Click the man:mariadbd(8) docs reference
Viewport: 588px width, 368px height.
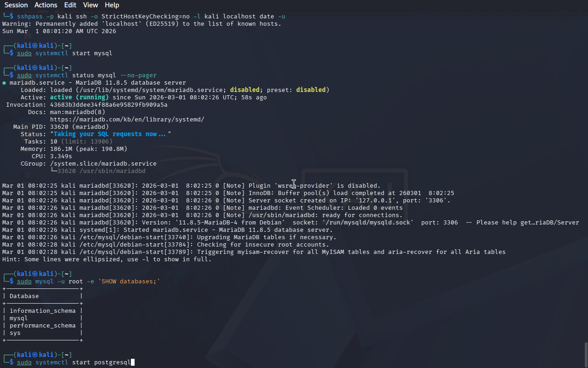point(77,112)
